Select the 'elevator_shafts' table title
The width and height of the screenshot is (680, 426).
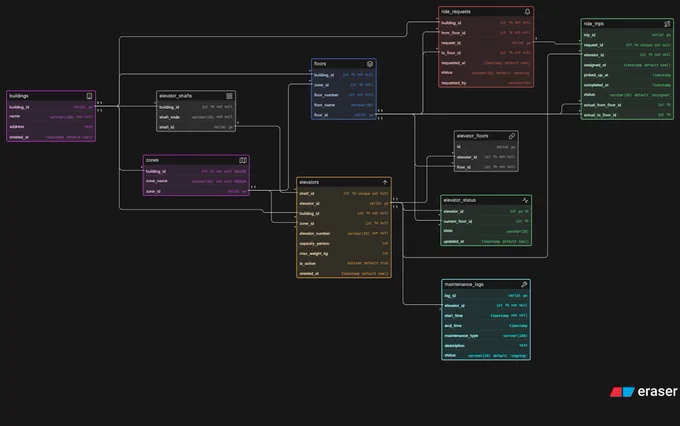176,96
